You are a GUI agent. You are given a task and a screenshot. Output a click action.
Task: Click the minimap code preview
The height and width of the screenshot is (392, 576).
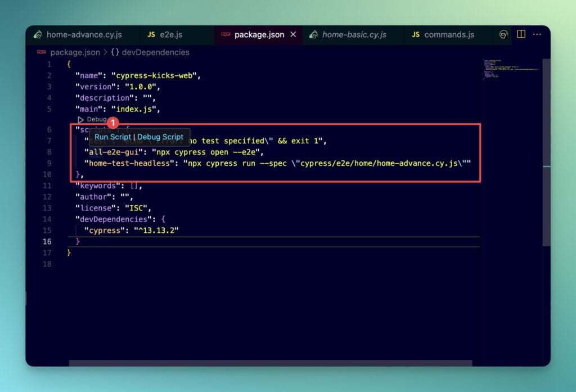(511, 69)
